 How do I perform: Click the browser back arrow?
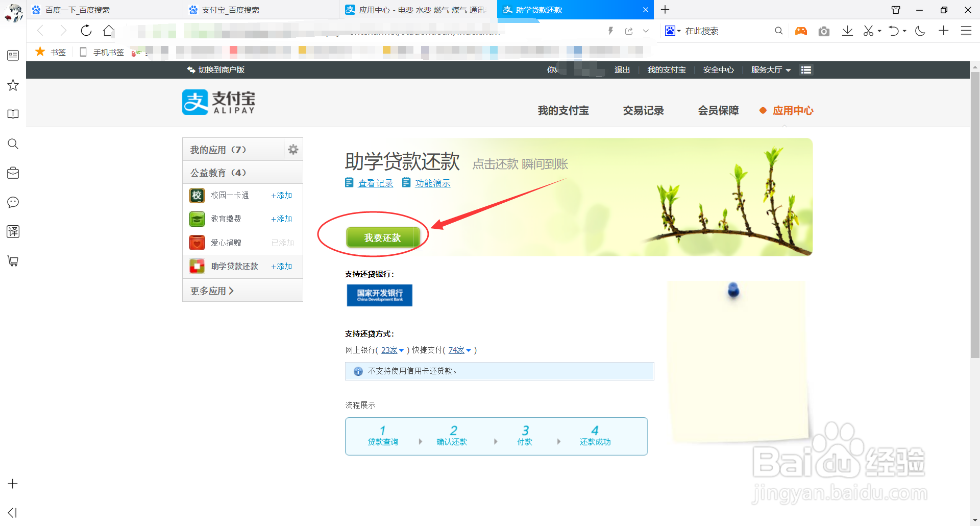[x=41, y=31]
